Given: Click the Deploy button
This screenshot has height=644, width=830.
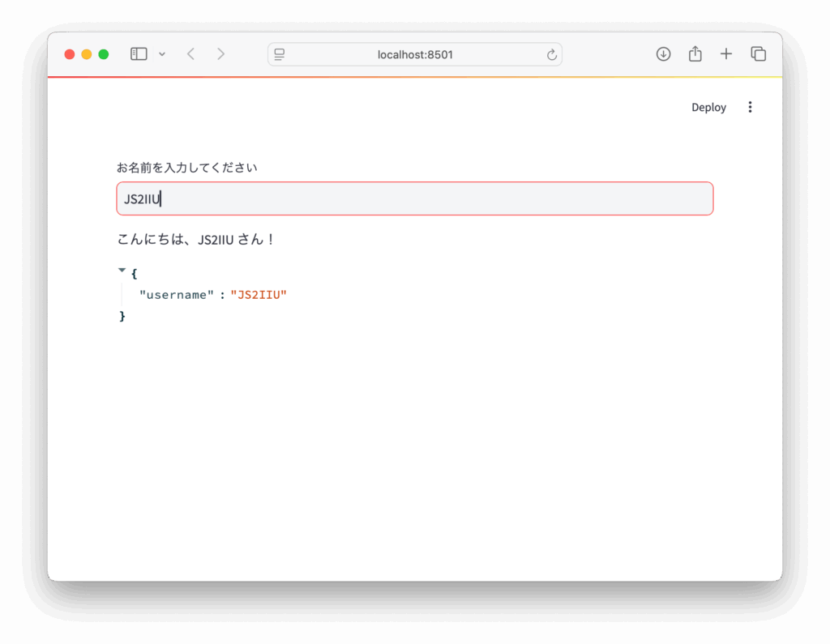Looking at the screenshot, I should pyautogui.click(x=708, y=106).
